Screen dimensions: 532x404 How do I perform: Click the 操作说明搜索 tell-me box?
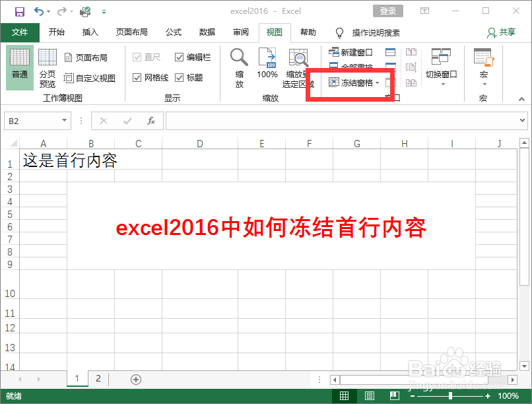click(x=376, y=32)
